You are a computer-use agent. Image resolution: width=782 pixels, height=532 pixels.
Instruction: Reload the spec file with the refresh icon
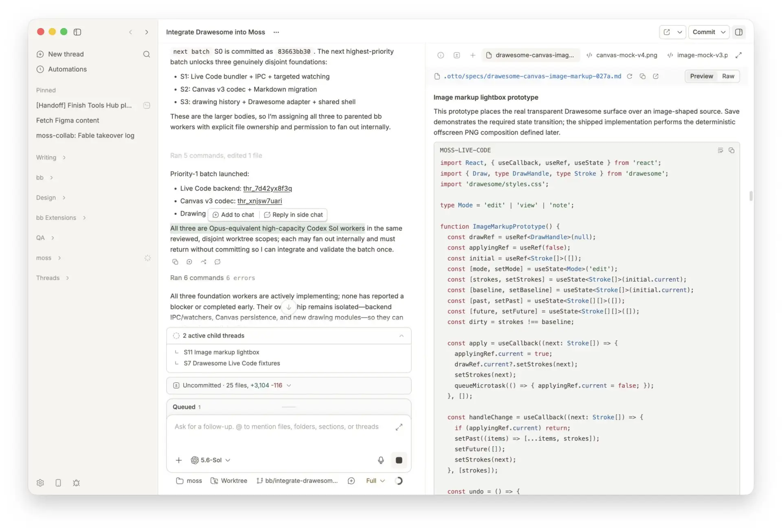(x=629, y=76)
